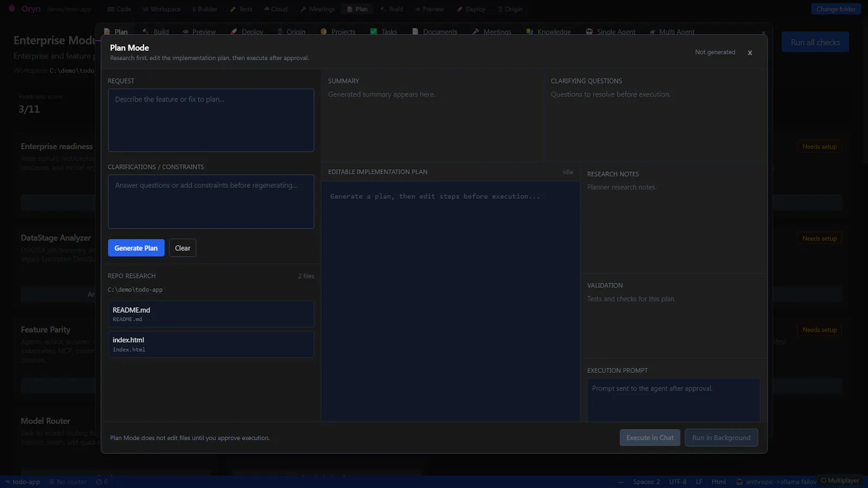Open the Build tab in top bar
The width and height of the screenshot is (868, 488).
coord(392,9)
